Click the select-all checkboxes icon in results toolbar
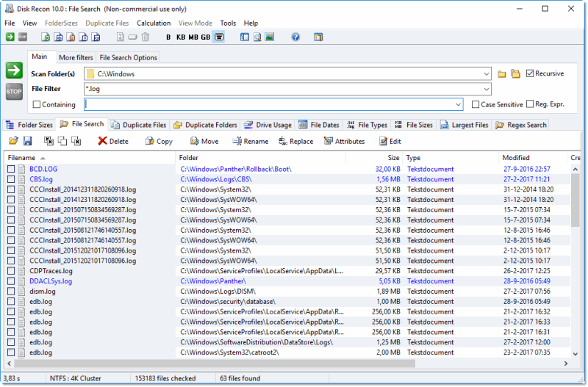Screen dimensions: 588x387 click(49, 141)
